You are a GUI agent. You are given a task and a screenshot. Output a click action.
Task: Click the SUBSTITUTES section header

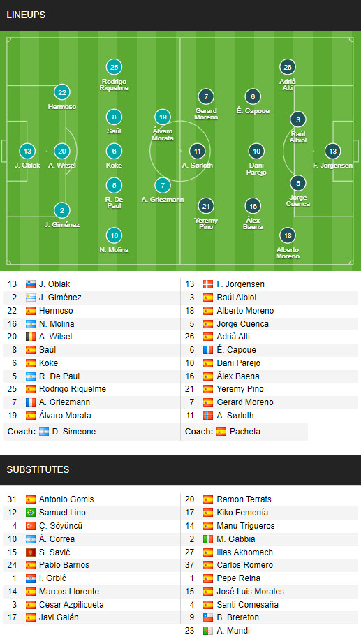tap(38, 469)
